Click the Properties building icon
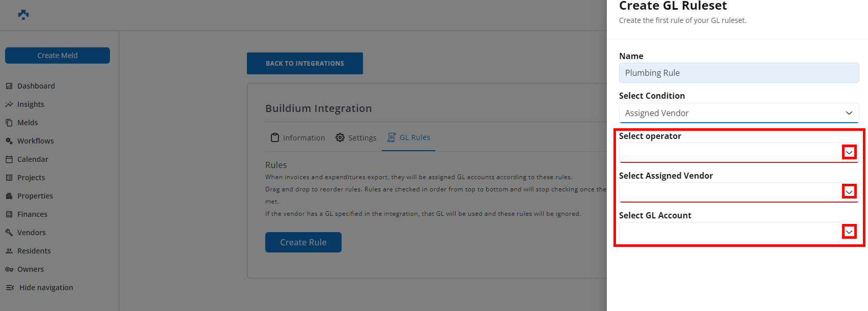 tap(9, 196)
